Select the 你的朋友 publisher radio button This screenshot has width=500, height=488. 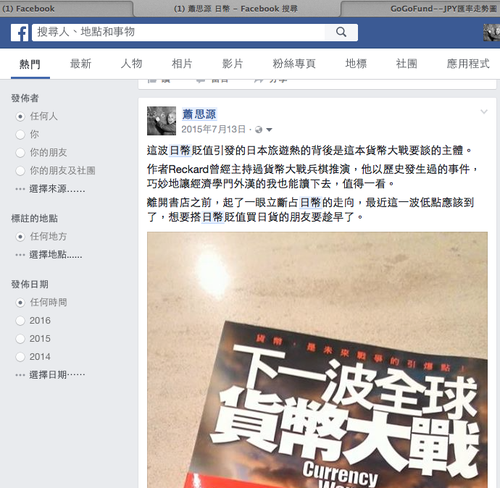20,153
